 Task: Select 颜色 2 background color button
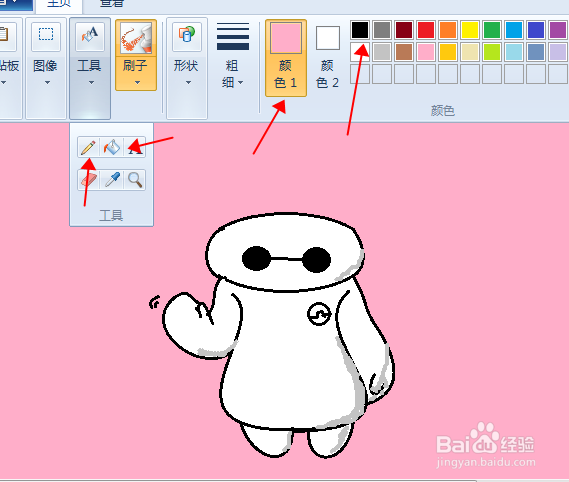[x=328, y=58]
